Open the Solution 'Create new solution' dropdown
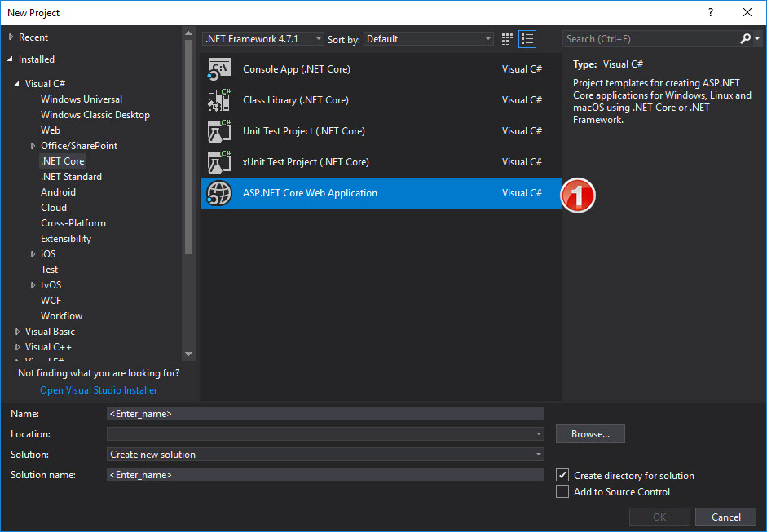This screenshot has width=767, height=532. (x=325, y=455)
